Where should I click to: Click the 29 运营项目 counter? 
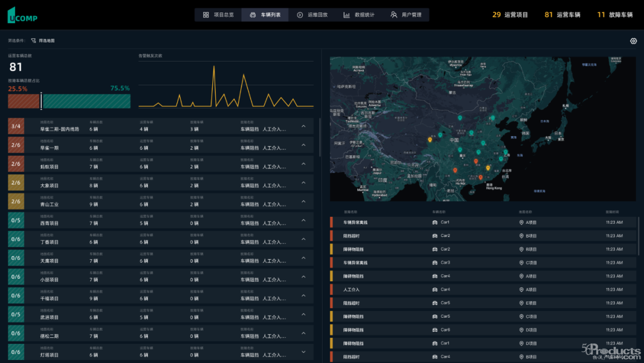point(510,15)
